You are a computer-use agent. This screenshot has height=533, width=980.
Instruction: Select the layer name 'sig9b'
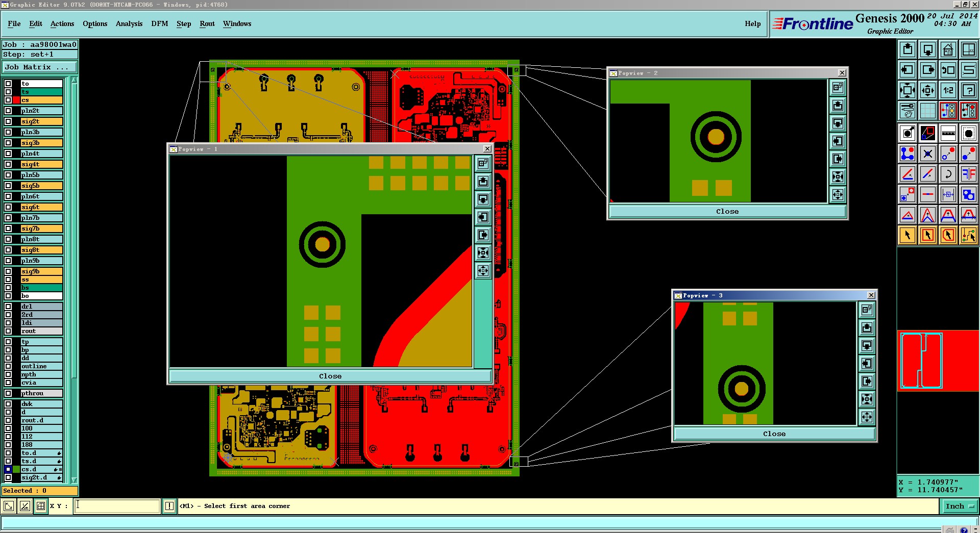41,271
